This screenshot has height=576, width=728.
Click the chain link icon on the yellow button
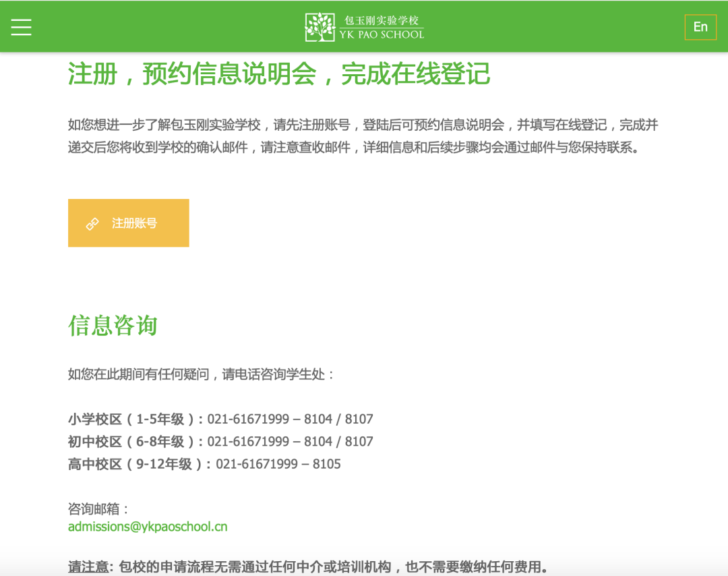coord(92,223)
